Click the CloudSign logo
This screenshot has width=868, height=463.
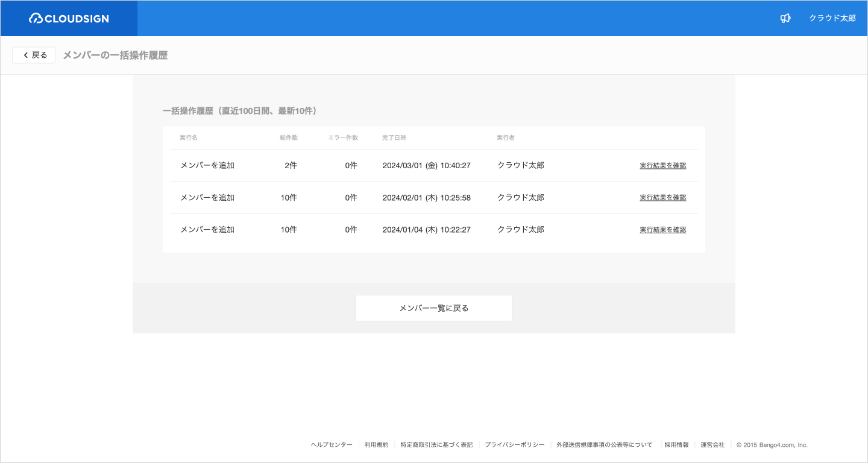tap(69, 19)
